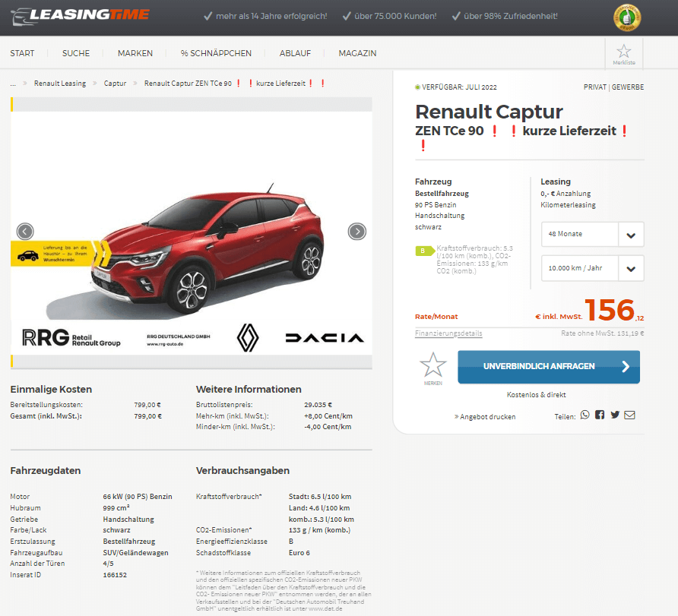Open Finanzierungsdetails link
678x616 pixels.
coord(448,333)
